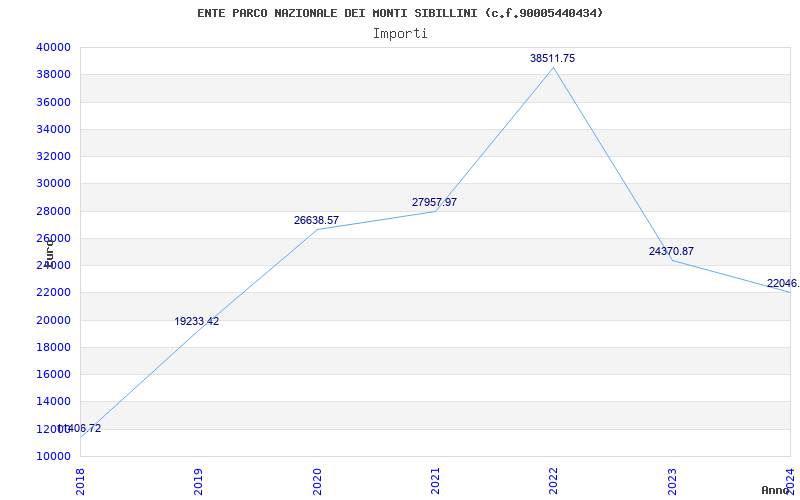Click the Importi subtitle
This screenshot has width=800, height=500.
(x=400, y=34)
